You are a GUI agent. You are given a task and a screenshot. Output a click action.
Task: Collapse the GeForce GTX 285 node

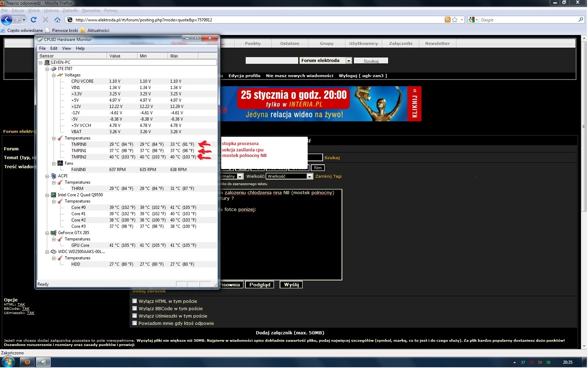(47, 233)
